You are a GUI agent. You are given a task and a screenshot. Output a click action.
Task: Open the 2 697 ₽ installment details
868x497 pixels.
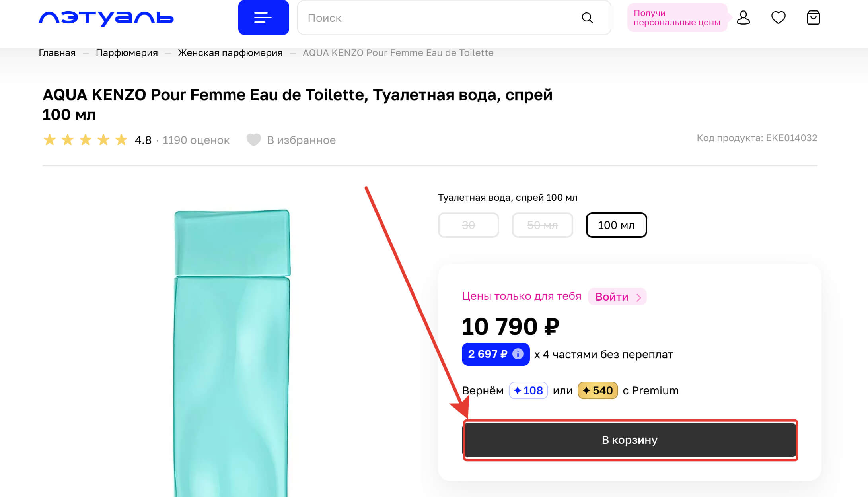point(488,354)
